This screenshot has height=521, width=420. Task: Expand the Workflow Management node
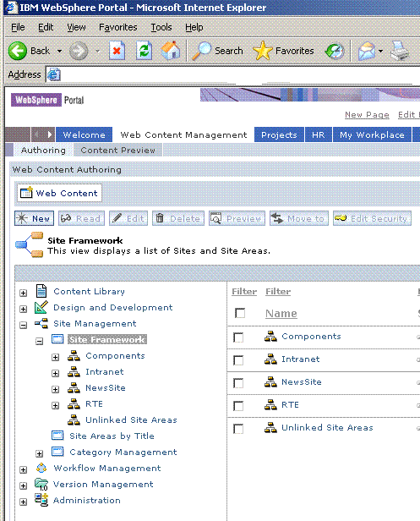click(x=23, y=470)
